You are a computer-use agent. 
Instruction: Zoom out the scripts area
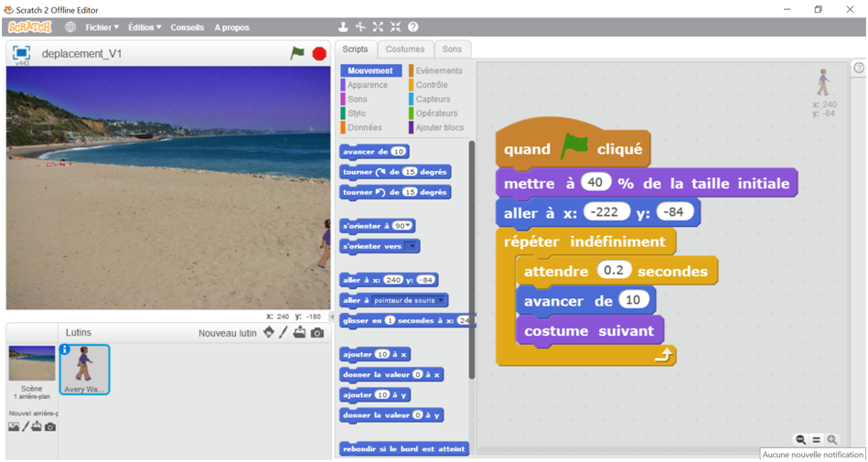coord(801,440)
